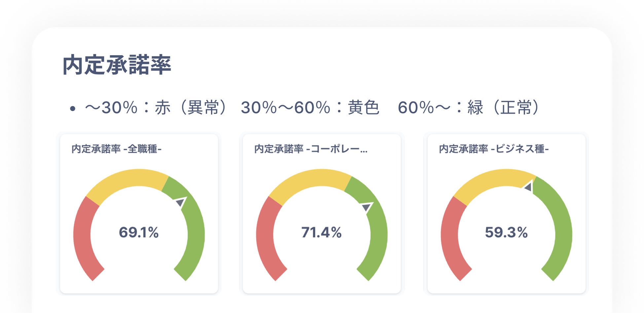644x313 pixels.
Task: Click the needle pointer on the コーポレー... gauge
Action: tap(367, 207)
